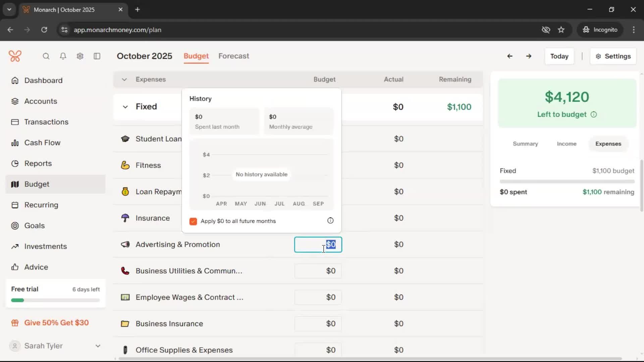This screenshot has height=362, width=644.
Task: Click the search magnifier icon
Action: 46,56
